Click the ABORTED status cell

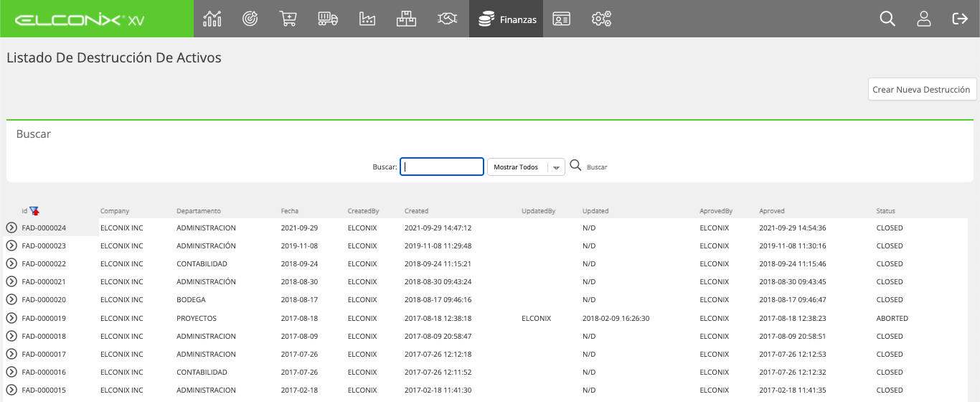(x=892, y=318)
